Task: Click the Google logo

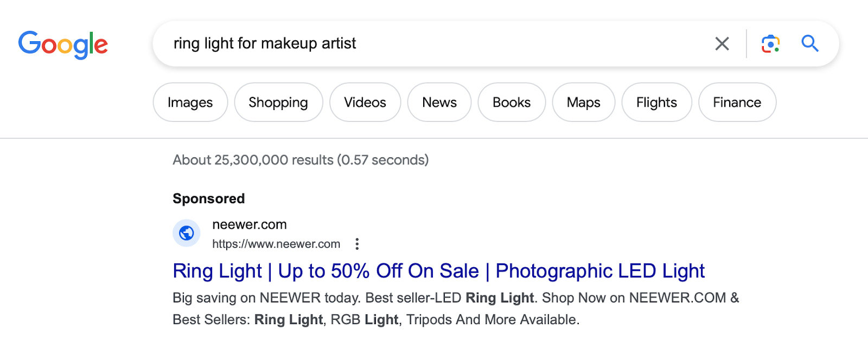Action: pos(63,44)
